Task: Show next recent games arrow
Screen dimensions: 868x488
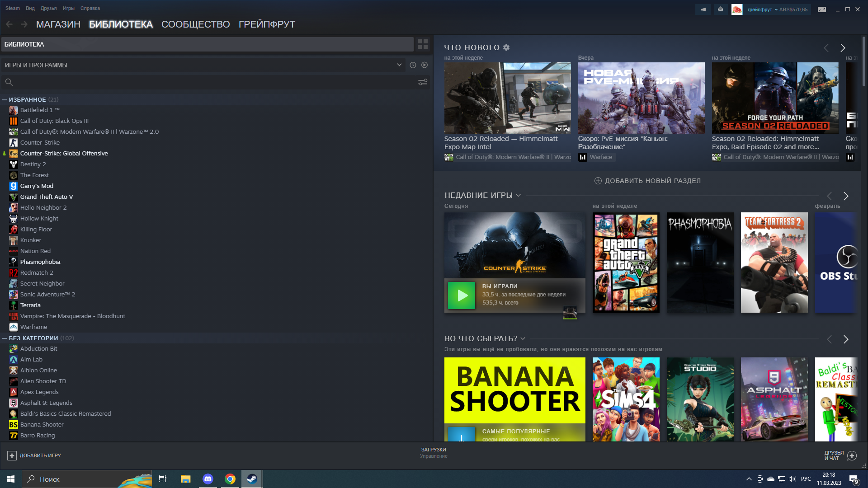Action: 846,196
